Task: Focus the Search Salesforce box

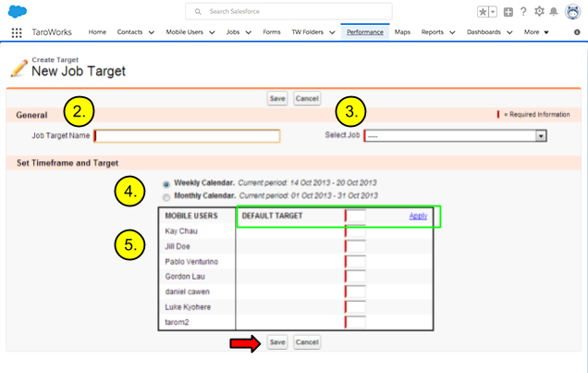Action: point(288,11)
